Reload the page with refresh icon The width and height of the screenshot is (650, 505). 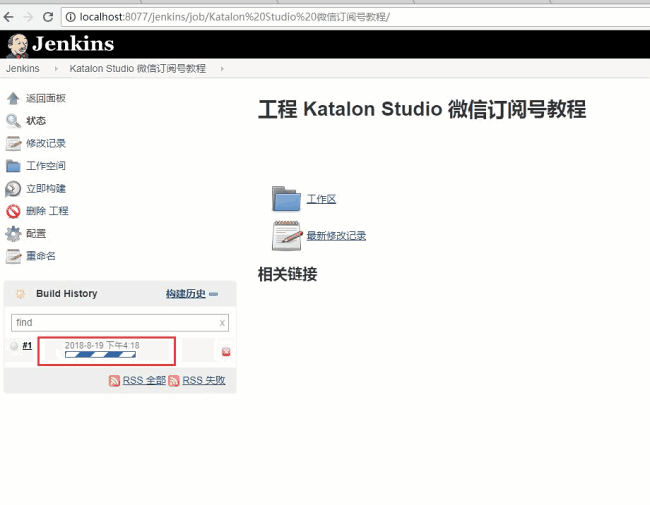point(48,17)
